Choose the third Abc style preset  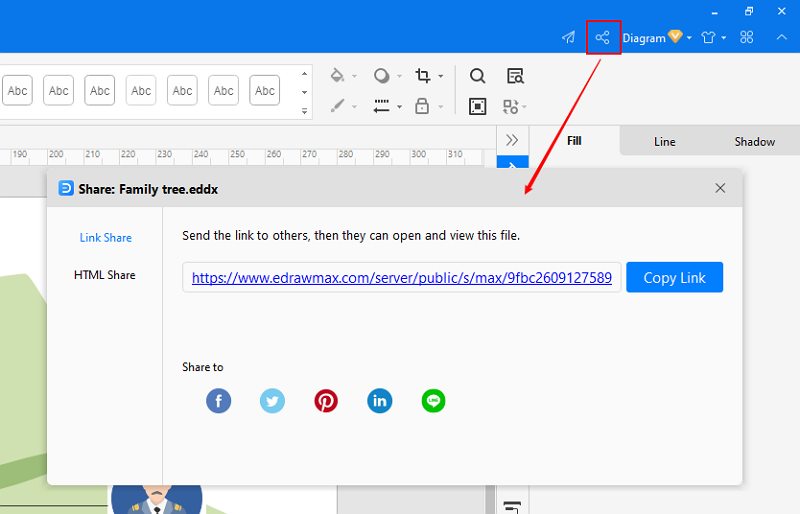coord(99,90)
